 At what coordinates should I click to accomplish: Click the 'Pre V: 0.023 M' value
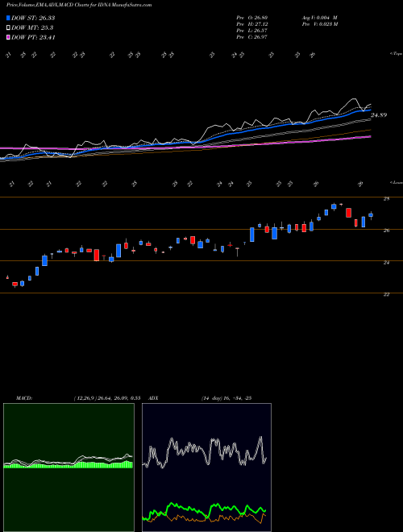coord(319,24)
